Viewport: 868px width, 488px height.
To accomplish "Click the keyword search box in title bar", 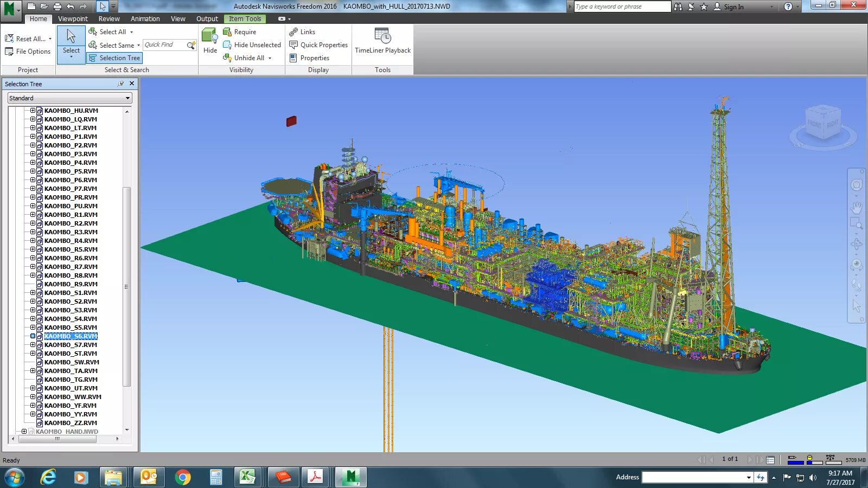I will (622, 7).
